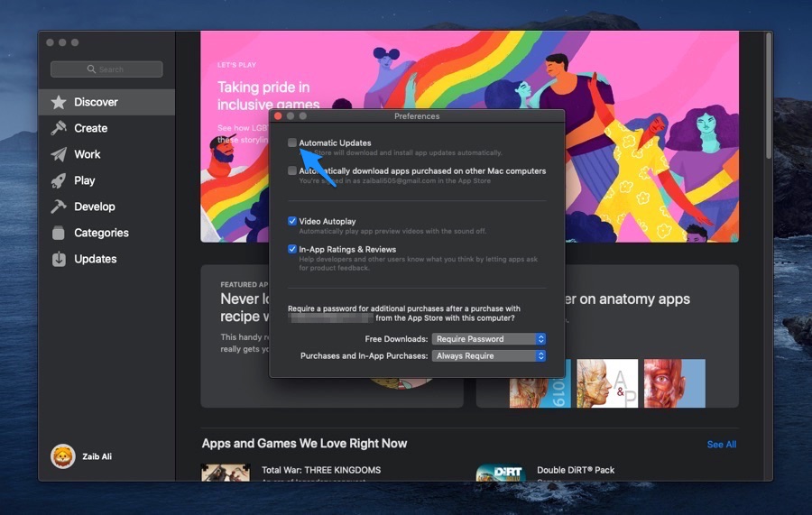Go to Create section label
The height and width of the screenshot is (515, 812).
coord(90,128)
